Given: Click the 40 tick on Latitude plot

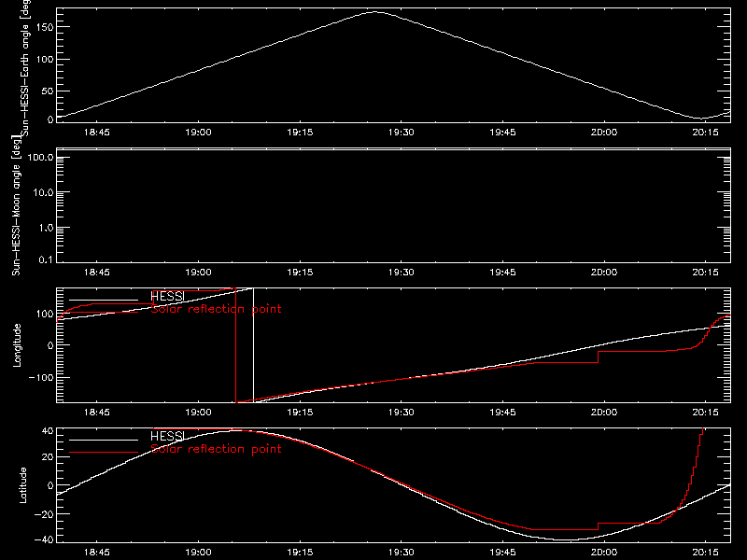Looking at the screenshot, I should coord(48,431).
